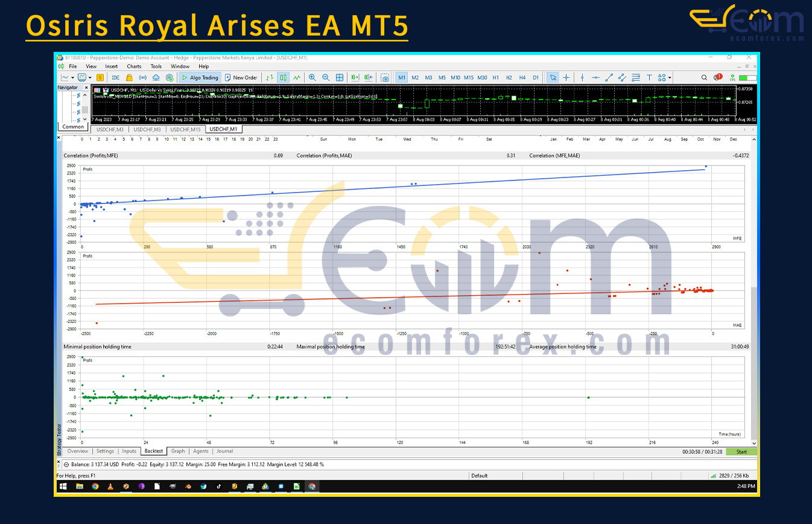Open the Settings tab in Strategy Tester

click(105, 452)
